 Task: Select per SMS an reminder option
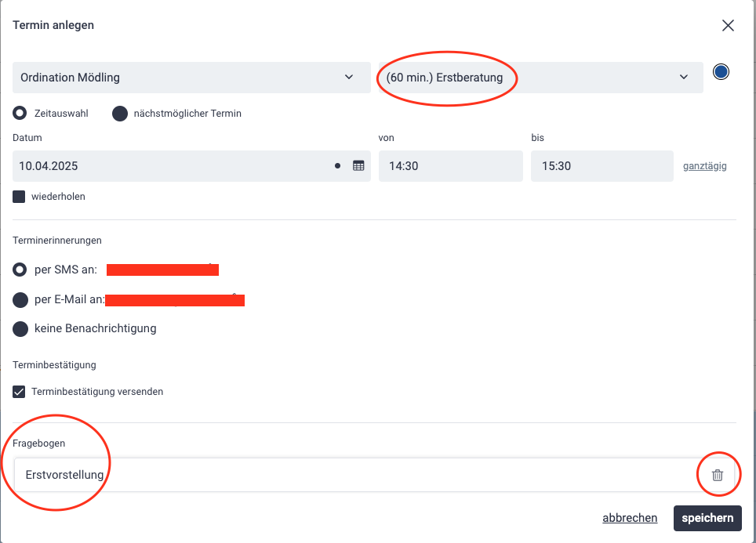coord(20,270)
